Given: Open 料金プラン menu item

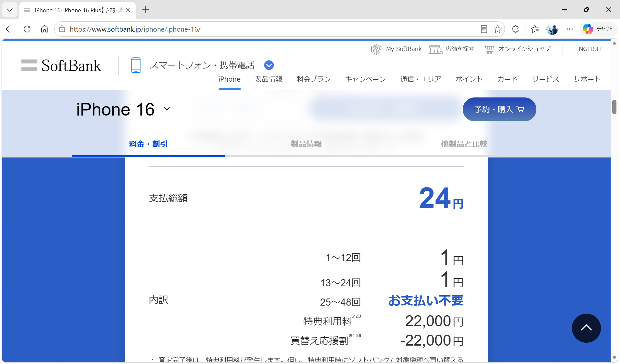Looking at the screenshot, I should click(x=314, y=79).
